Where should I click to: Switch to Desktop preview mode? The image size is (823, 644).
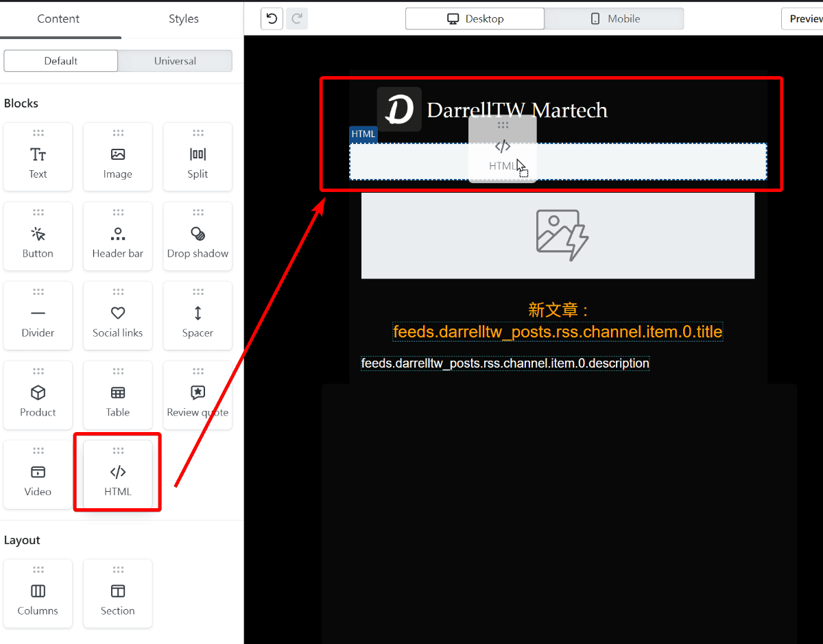point(475,19)
